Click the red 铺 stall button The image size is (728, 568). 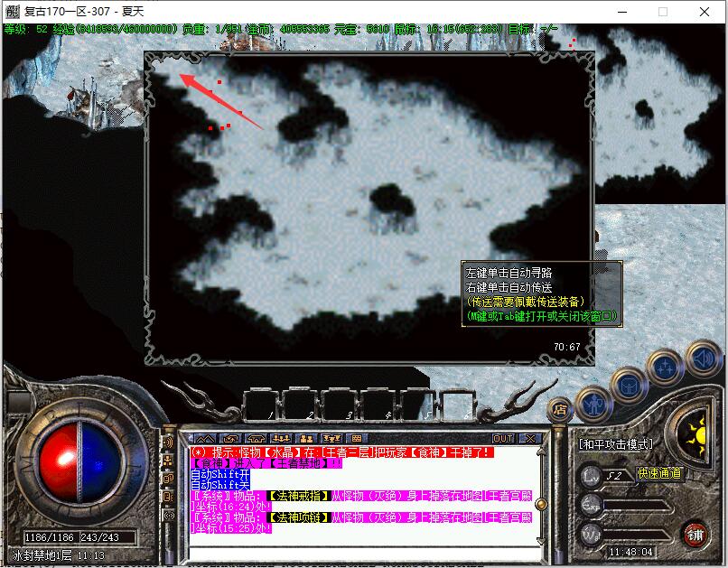pyautogui.click(x=695, y=535)
